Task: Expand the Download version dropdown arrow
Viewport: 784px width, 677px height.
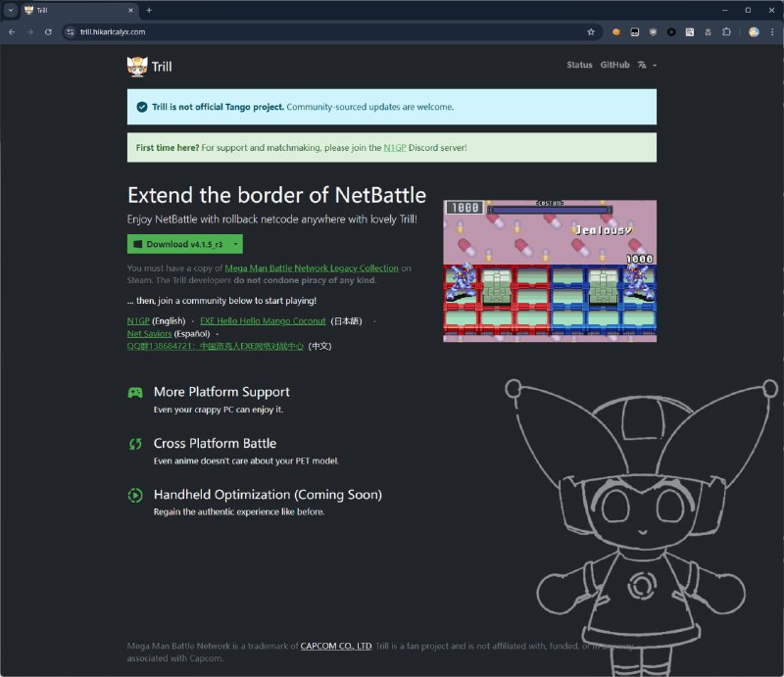Action: [x=235, y=244]
